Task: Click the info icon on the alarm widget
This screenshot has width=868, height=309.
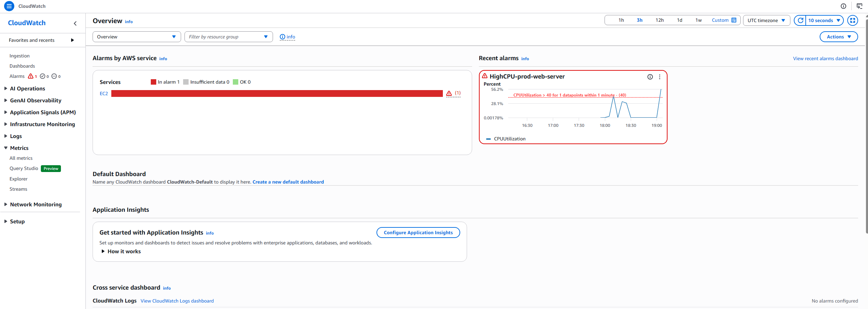Action: click(x=650, y=77)
